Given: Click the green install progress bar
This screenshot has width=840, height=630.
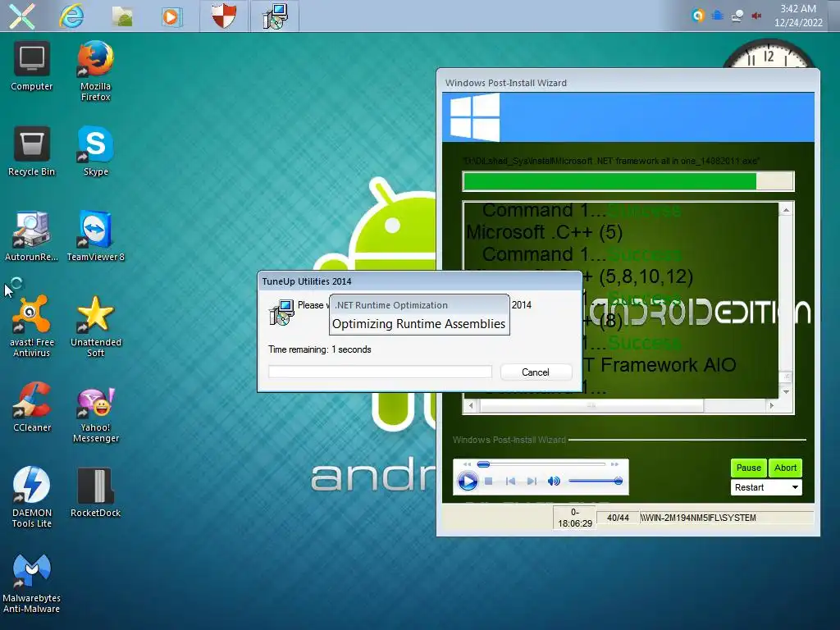Looking at the screenshot, I should [x=628, y=181].
